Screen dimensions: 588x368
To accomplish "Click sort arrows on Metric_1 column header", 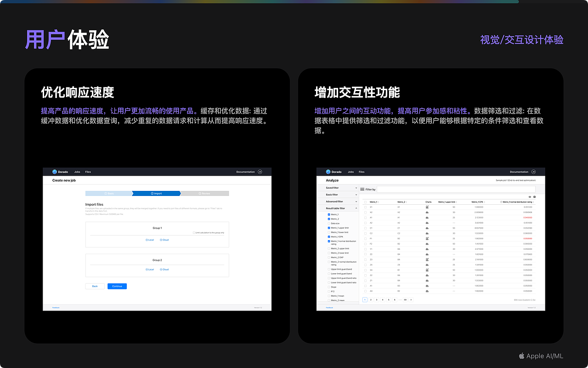I will pyautogui.click(x=379, y=202).
